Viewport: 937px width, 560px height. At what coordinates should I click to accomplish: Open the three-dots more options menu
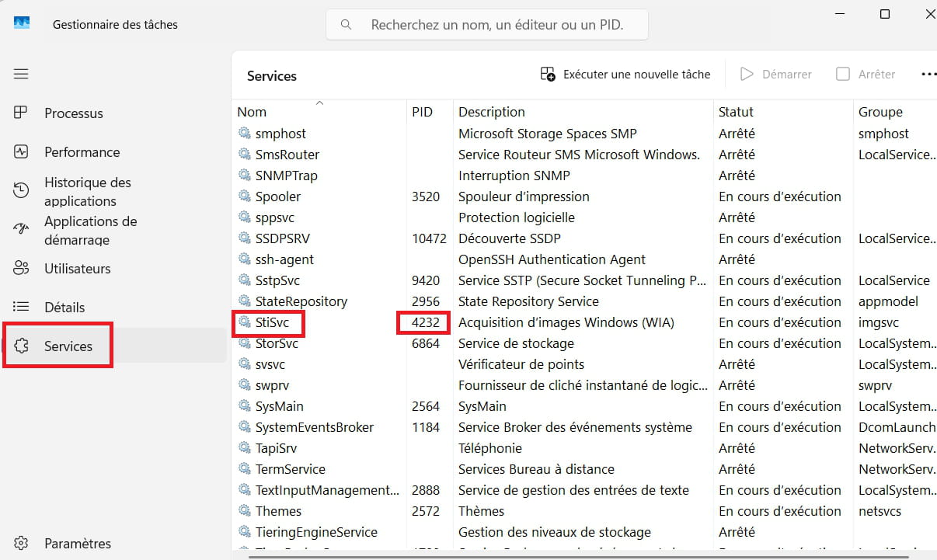[x=928, y=75]
